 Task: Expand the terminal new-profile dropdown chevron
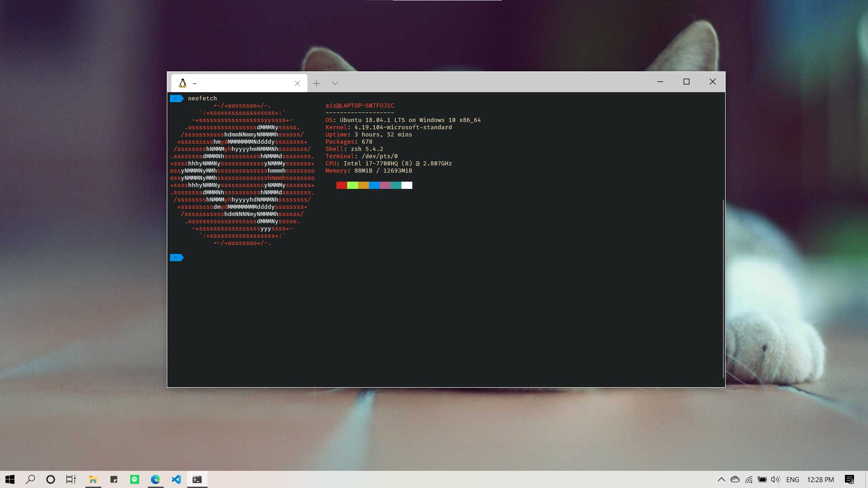(x=335, y=83)
